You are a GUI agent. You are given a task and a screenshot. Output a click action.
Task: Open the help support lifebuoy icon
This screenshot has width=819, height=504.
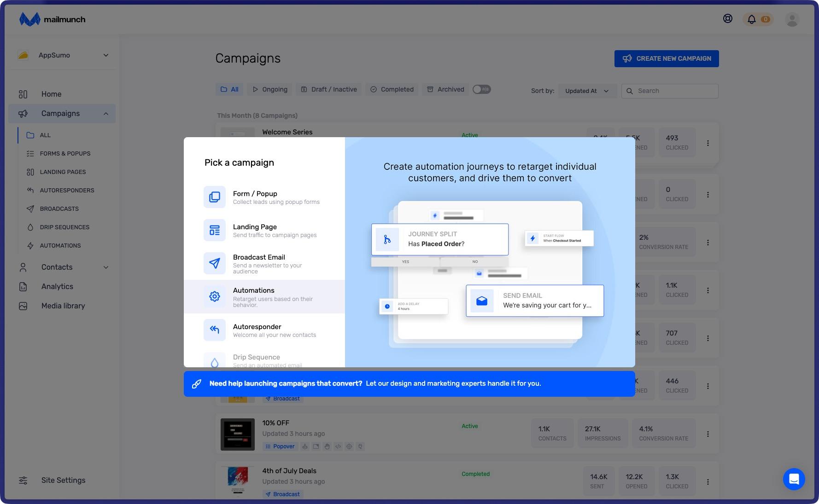(x=728, y=19)
